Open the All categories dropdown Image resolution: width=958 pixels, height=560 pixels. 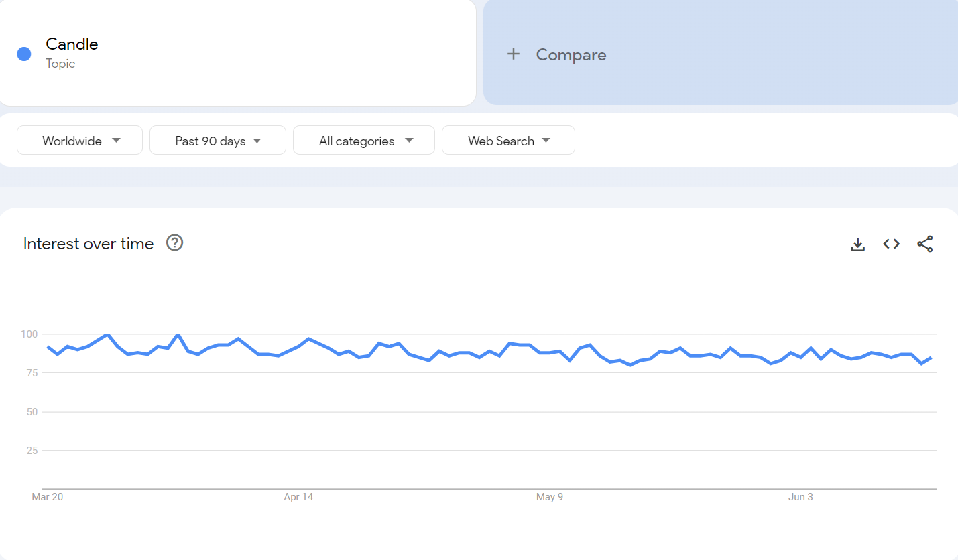point(364,141)
